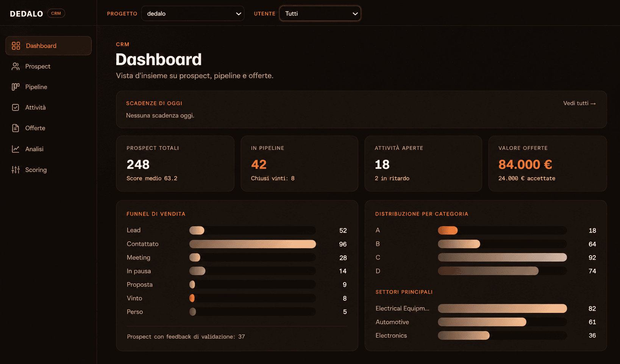Screen dimensions: 620x364
Task: Click the Analisi chart icon
Action: pyautogui.click(x=16, y=149)
